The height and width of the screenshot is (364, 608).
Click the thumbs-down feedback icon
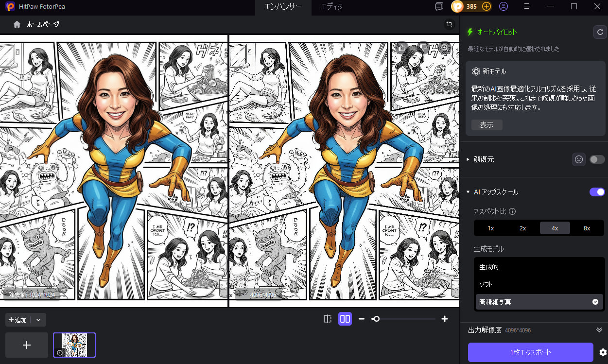pyautogui.click(x=423, y=47)
